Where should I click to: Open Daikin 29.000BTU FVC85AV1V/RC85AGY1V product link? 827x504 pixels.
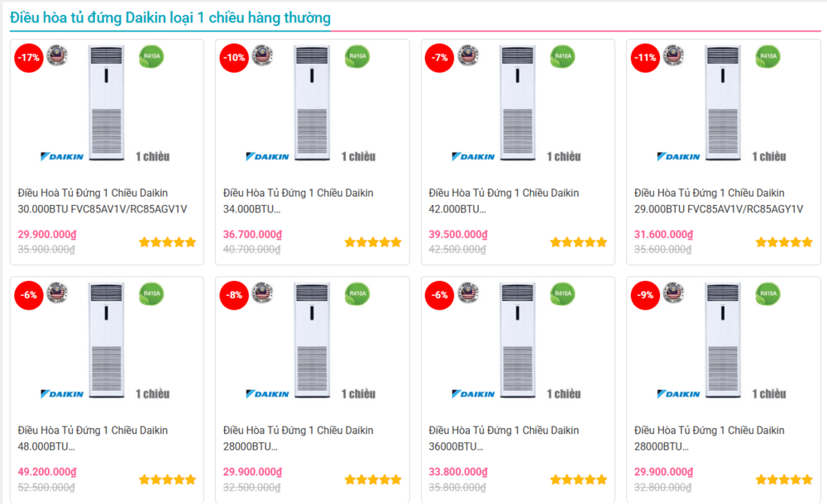[719, 201]
